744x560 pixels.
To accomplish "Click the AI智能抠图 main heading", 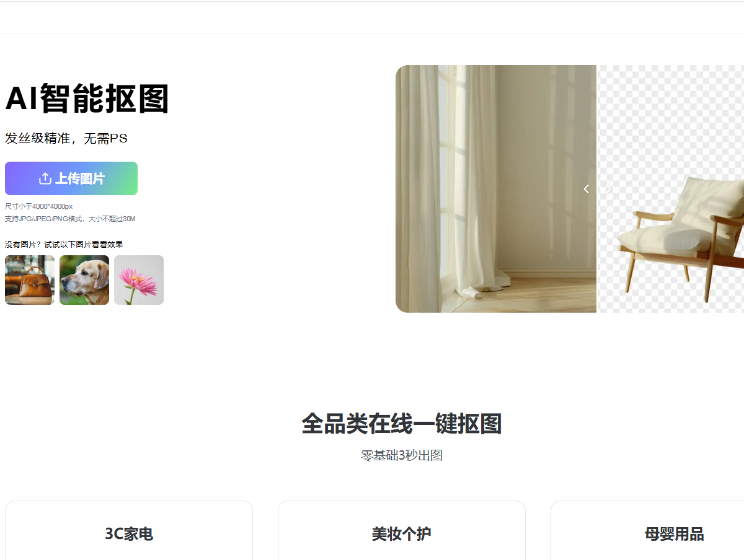I will coord(87,98).
